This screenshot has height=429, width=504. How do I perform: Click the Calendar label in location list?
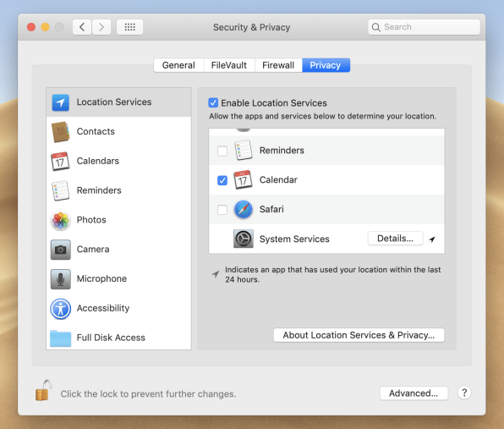(278, 179)
